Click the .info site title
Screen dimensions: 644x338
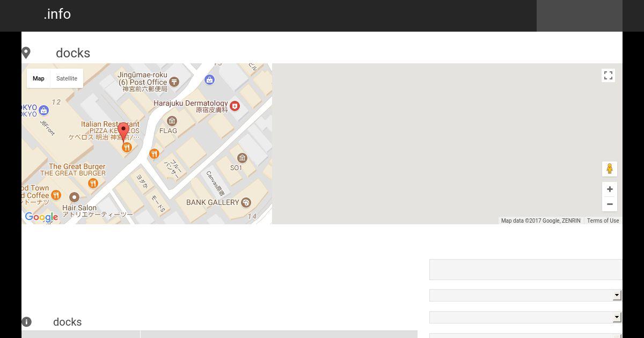(x=57, y=14)
